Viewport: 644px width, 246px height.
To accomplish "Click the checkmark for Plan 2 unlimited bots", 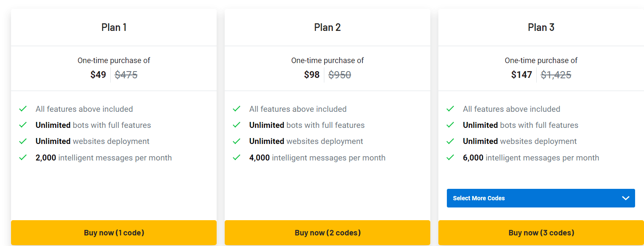I will coord(237,125).
